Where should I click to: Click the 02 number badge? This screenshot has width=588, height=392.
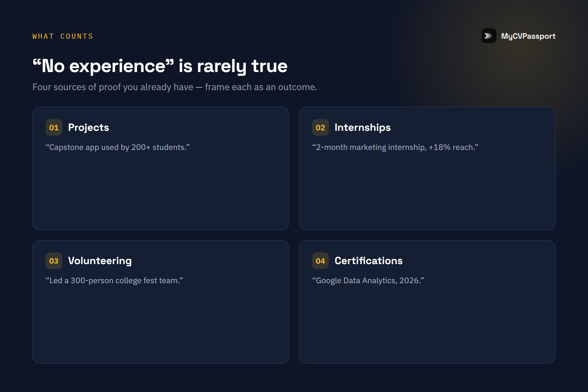320,127
